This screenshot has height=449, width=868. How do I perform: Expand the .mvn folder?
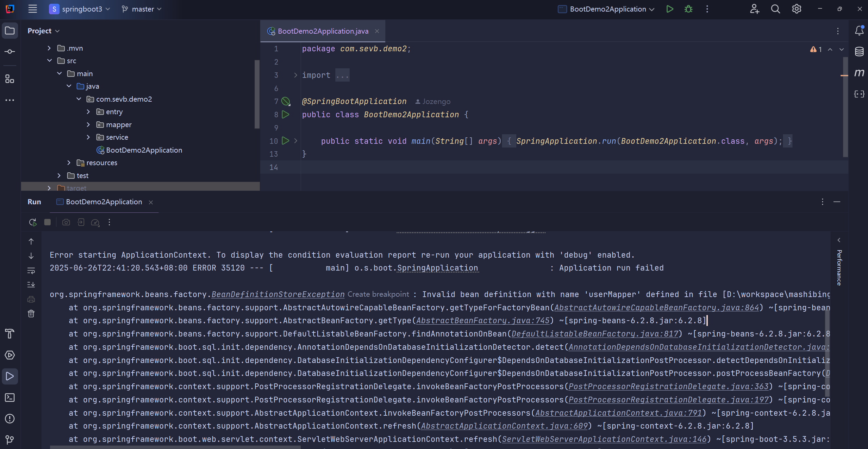click(x=49, y=48)
